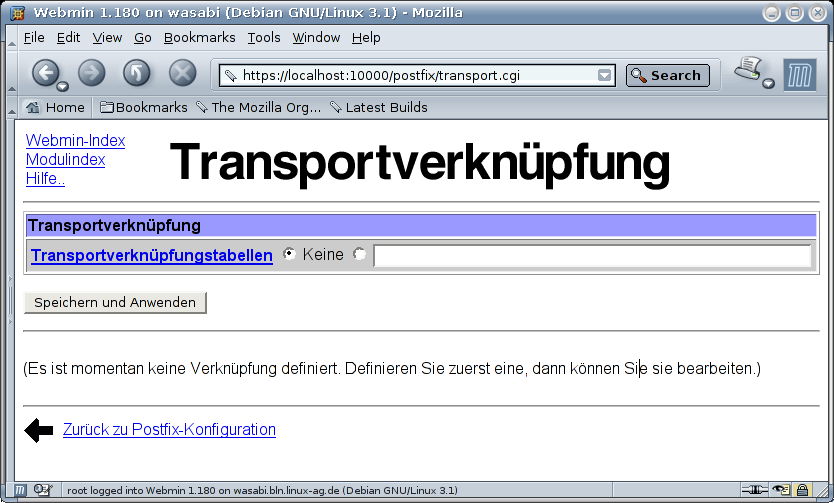Collapse the navigation toolbar grippy handle
Image resolution: width=834 pixels, height=503 pixels.
coord(11,73)
